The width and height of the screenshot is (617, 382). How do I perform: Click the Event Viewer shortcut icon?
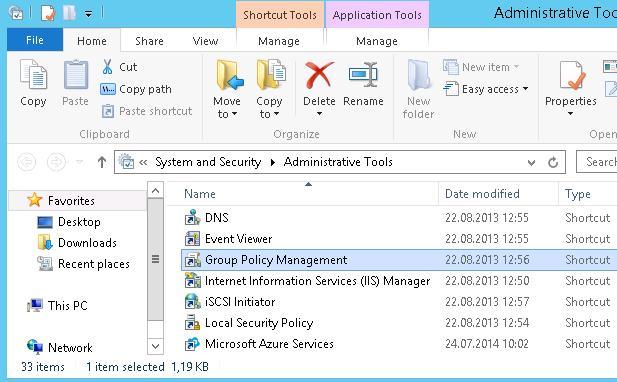(x=192, y=238)
